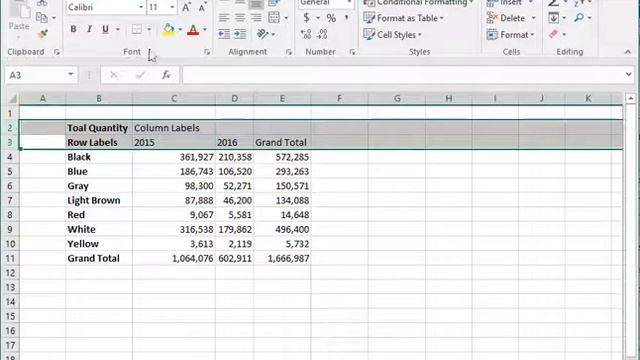
Task: Open Alignment settings dialog launcher
Action: click(289, 52)
